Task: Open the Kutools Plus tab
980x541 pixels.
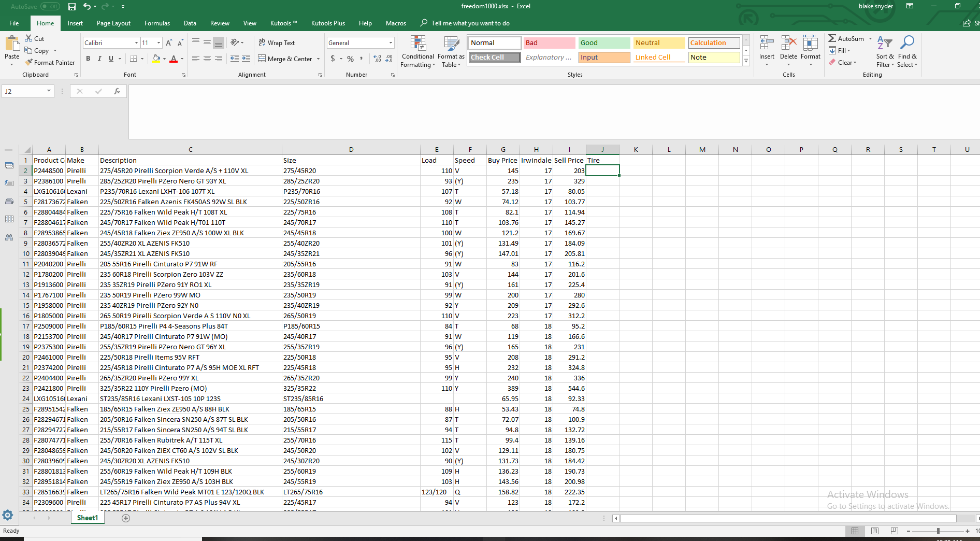Action: (328, 23)
